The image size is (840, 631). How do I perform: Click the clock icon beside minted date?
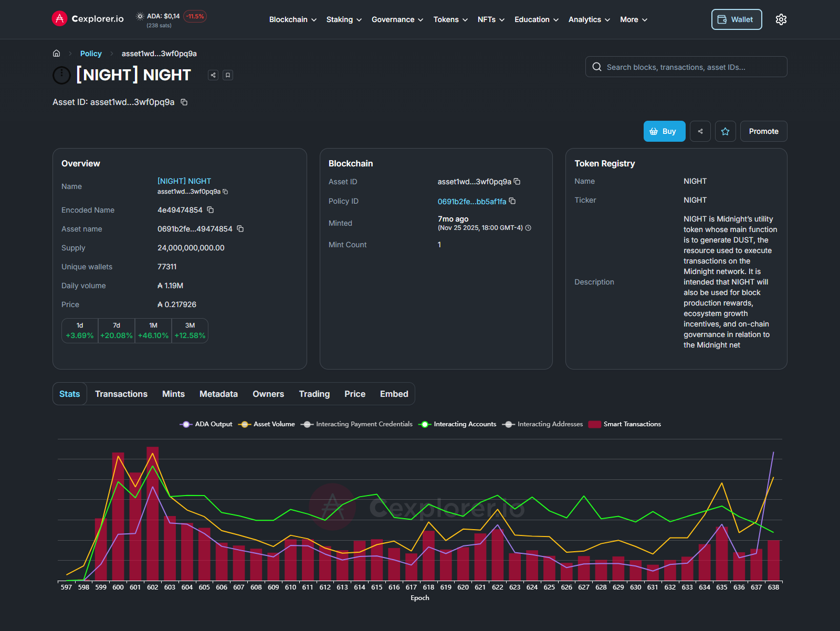pyautogui.click(x=529, y=228)
